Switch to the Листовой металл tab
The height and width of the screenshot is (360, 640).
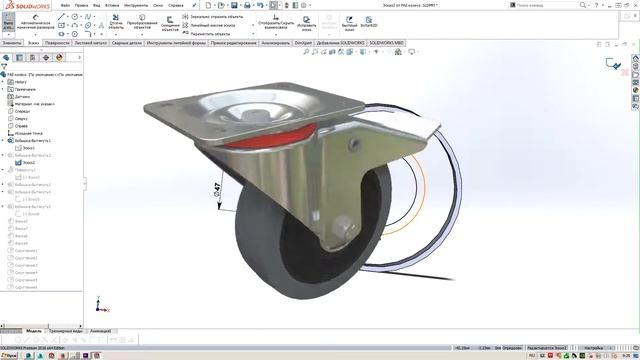91,43
